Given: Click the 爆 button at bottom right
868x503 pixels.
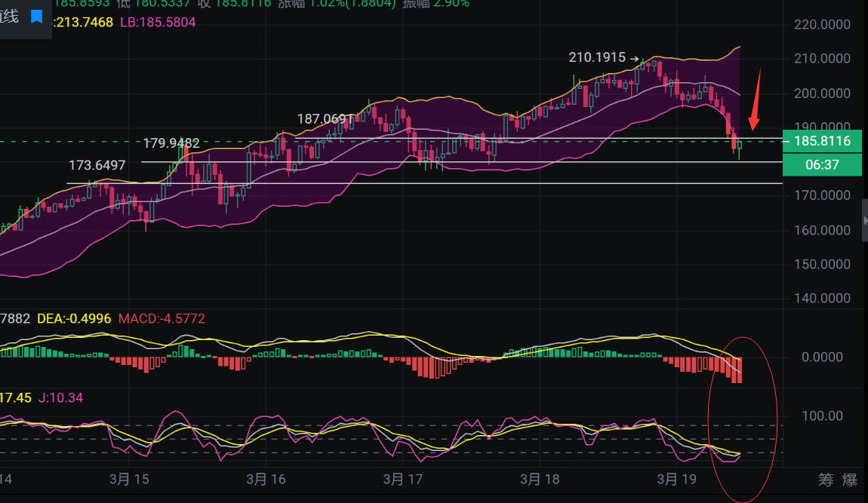Looking at the screenshot, I should pos(850,479).
